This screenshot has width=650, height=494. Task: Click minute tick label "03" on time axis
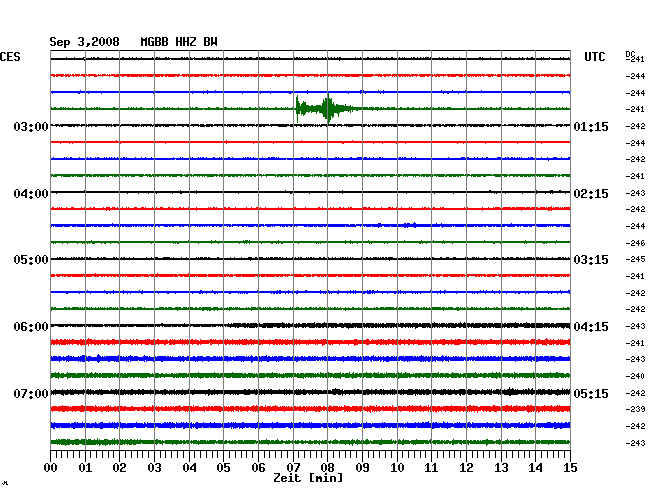[x=154, y=467]
